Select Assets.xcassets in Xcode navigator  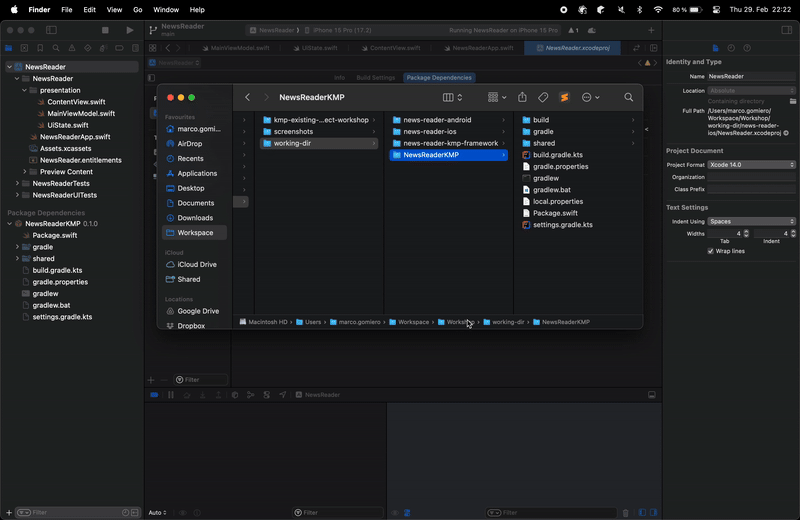tap(65, 148)
